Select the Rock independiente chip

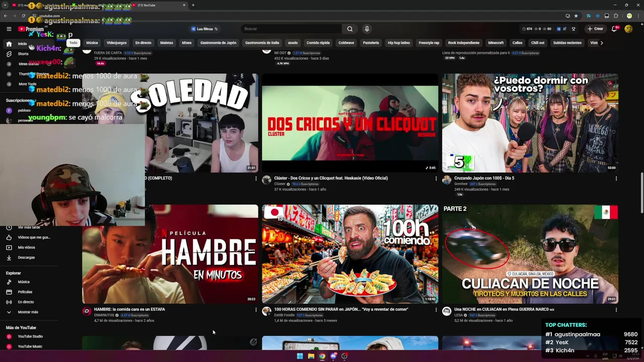(x=464, y=43)
